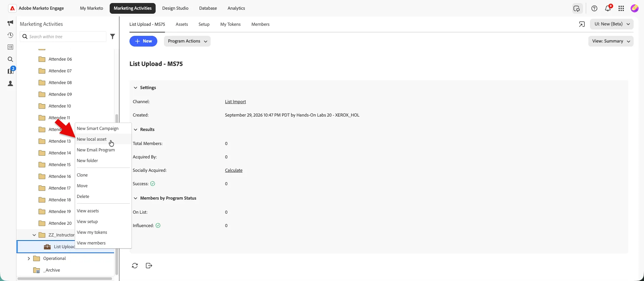Open the recent history clock icon
The height and width of the screenshot is (281, 644).
tap(10, 35)
